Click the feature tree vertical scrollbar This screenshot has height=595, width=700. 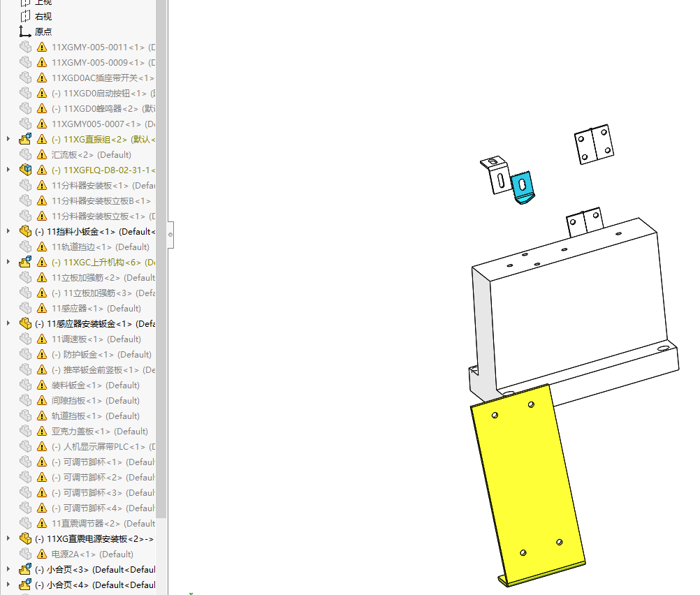pyautogui.click(x=161, y=279)
